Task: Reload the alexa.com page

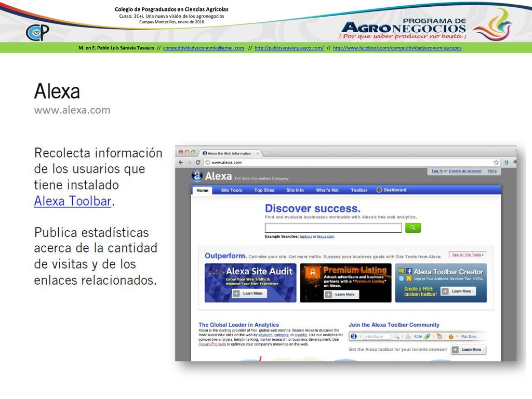Action: pos(198,163)
